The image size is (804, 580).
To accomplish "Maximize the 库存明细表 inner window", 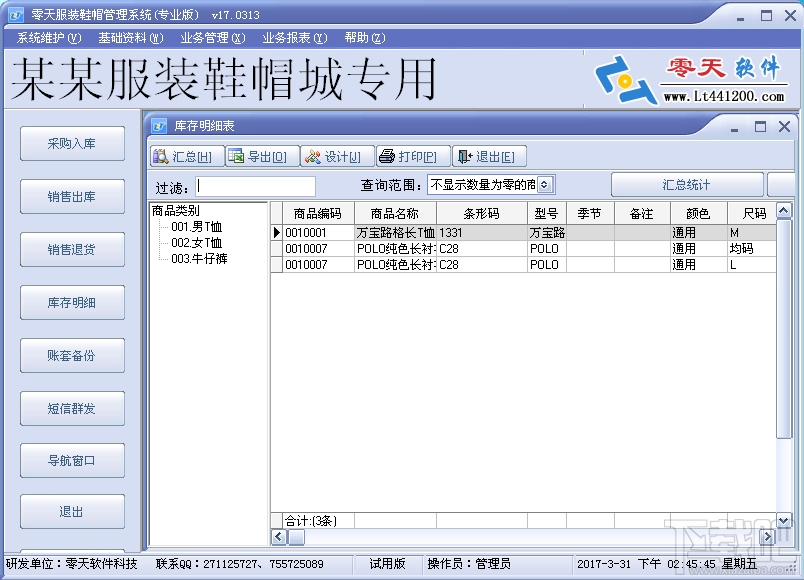I will coord(760,126).
